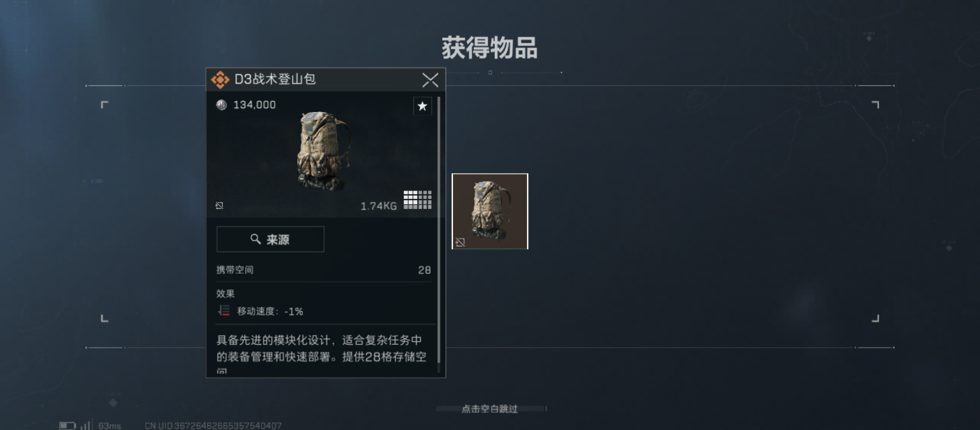The height and width of the screenshot is (430, 980).
Task: Click the 携带空间 capacity row
Action: coord(323,270)
